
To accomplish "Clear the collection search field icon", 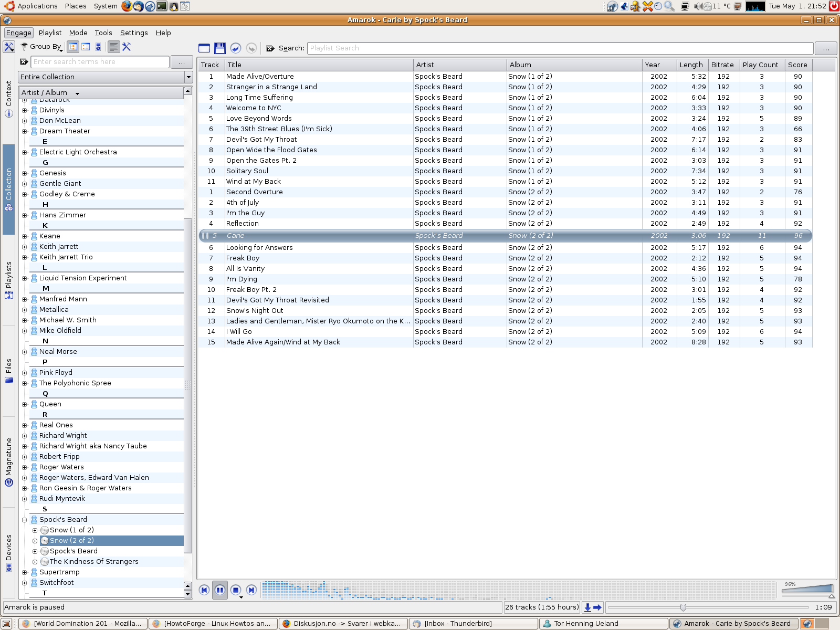I will 24,61.
